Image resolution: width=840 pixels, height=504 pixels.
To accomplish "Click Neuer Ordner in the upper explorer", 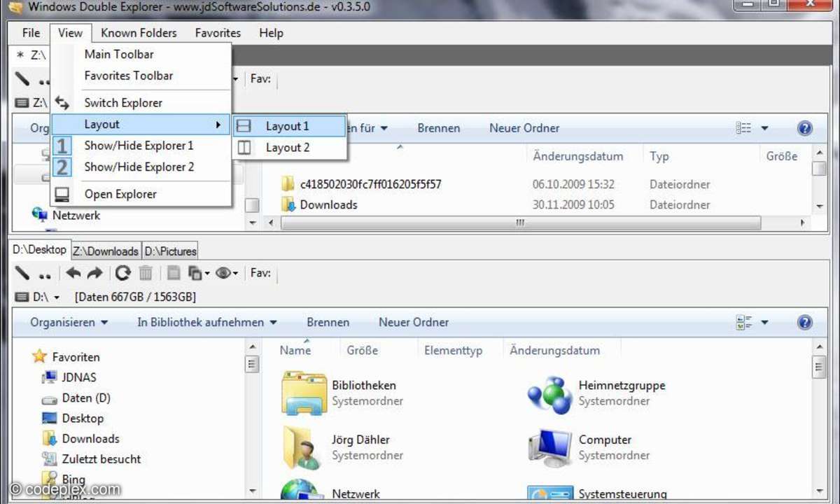I will click(x=524, y=128).
